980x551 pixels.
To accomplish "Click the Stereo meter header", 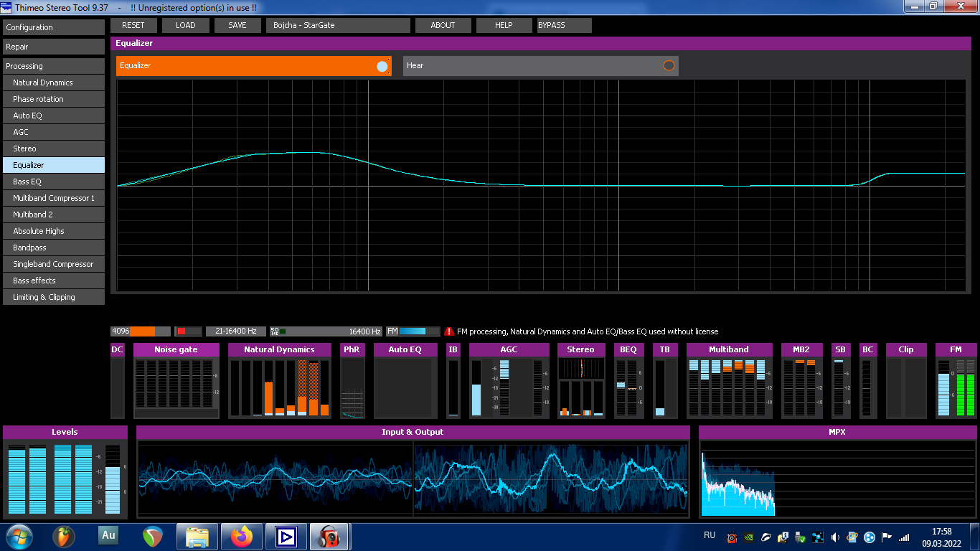I will click(x=580, y=349).
